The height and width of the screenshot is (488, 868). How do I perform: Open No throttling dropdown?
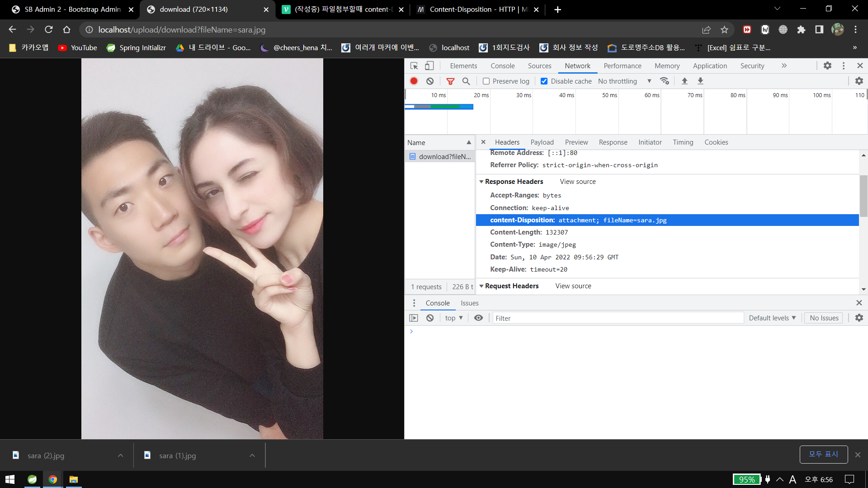(624, 81)
